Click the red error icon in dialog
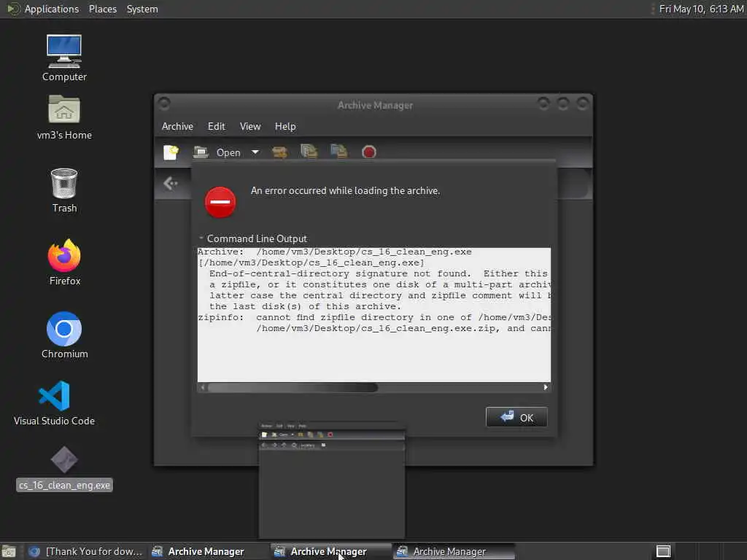The height and width of the screenshot is (560, 747). [220, 202]
